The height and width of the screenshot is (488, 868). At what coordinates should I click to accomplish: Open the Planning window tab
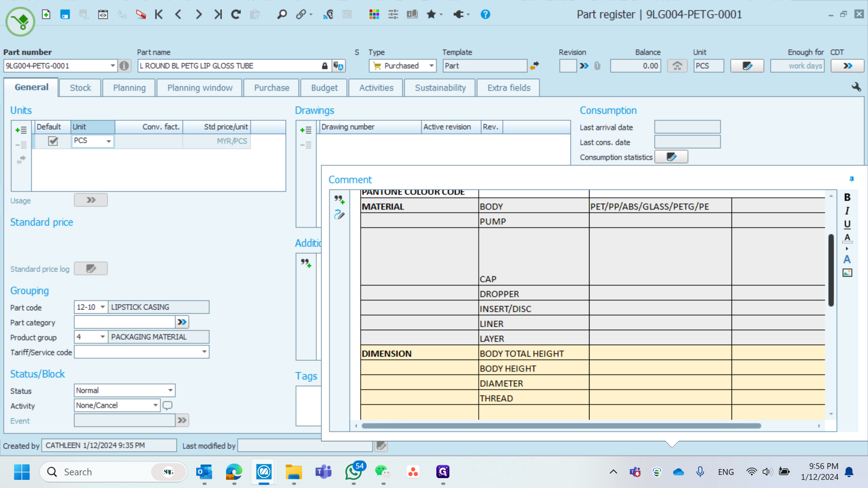click(x=200, y=88)
